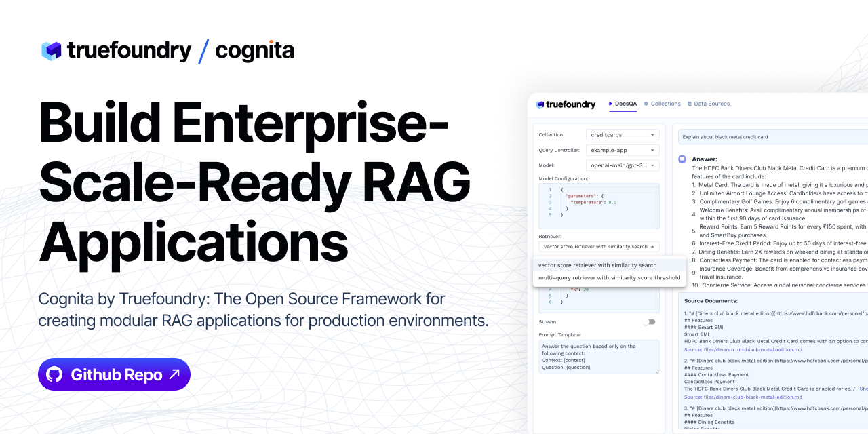Open the Source link under source document 2

click(x=743, y=397)
